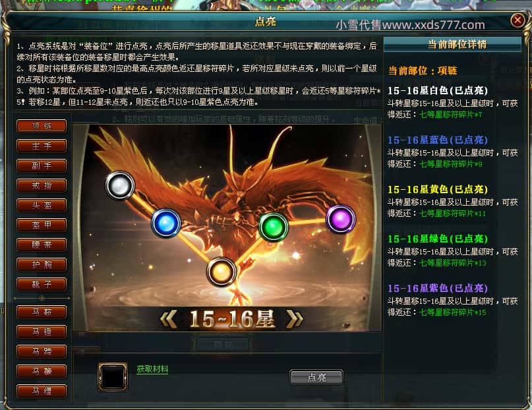This screenshot has width=532, height=410.
Task: Go to previous star level arrow
Action: pos(169,319)
